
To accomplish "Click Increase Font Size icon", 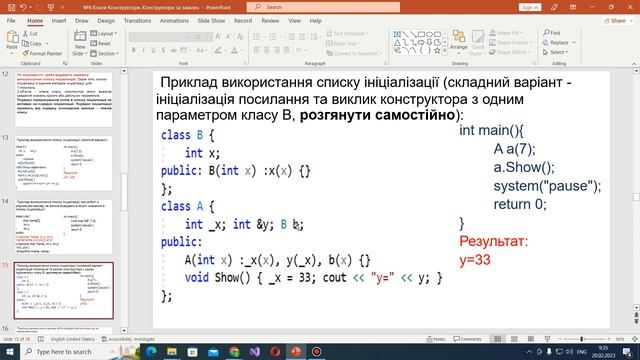I will tap(218, 37).
